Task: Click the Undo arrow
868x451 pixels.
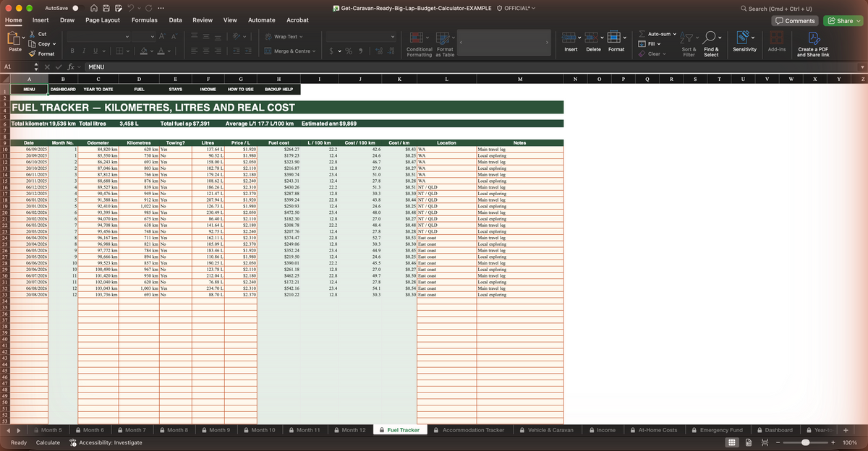Action: point(132,8)
